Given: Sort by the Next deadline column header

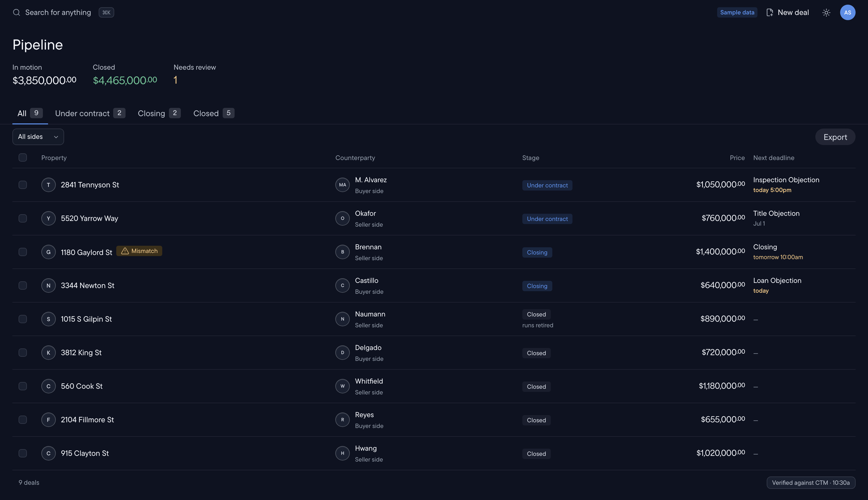Looking at the screenshot, I should tap(773, 158).
